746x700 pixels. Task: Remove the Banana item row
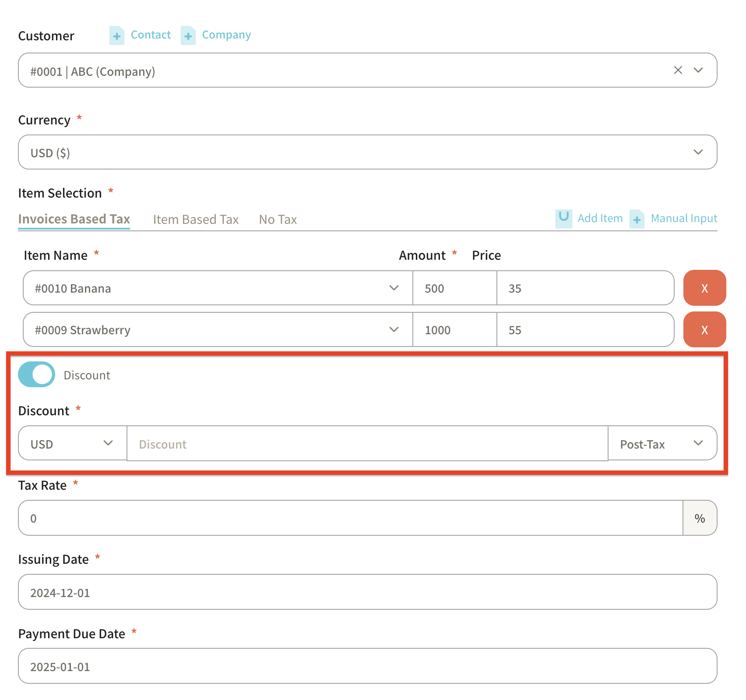pyautogui.click(x=704, y=288)
